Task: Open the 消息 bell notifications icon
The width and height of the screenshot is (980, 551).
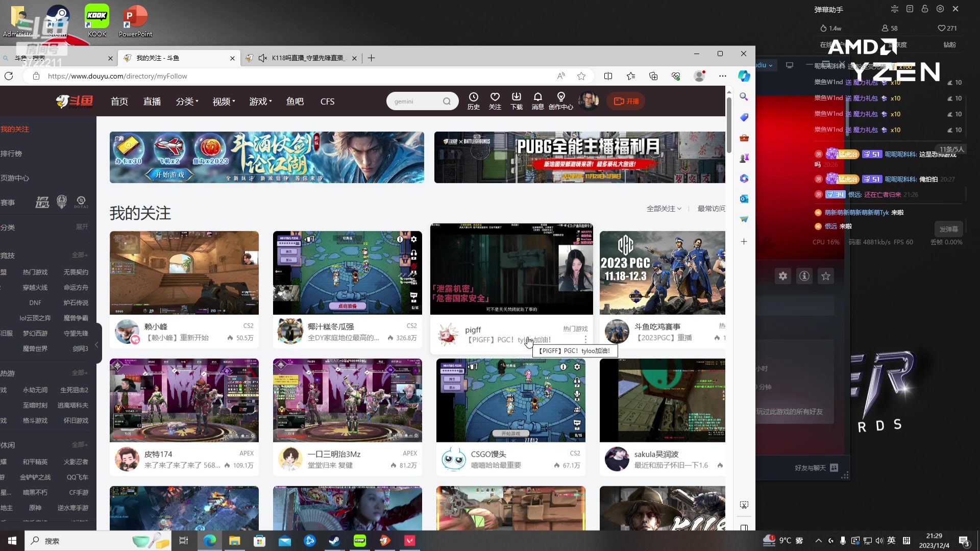Action: 537,101
